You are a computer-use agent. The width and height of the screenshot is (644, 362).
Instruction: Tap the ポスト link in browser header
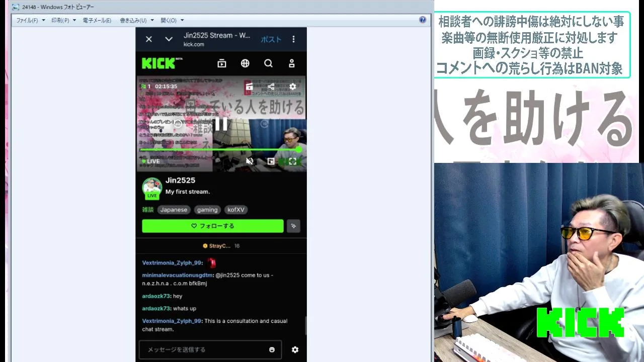coord(271,39)
